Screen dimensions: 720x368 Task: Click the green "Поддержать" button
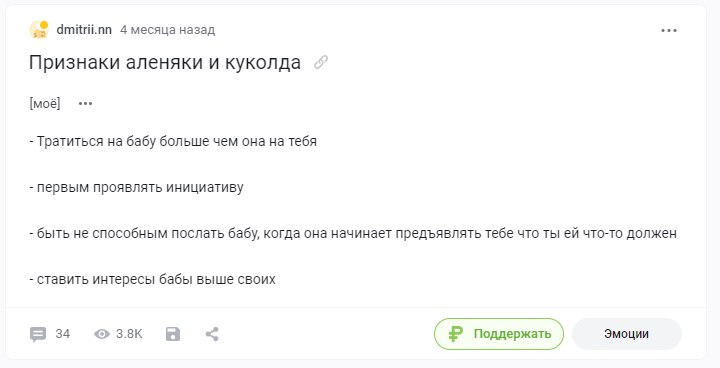[499, 334]
